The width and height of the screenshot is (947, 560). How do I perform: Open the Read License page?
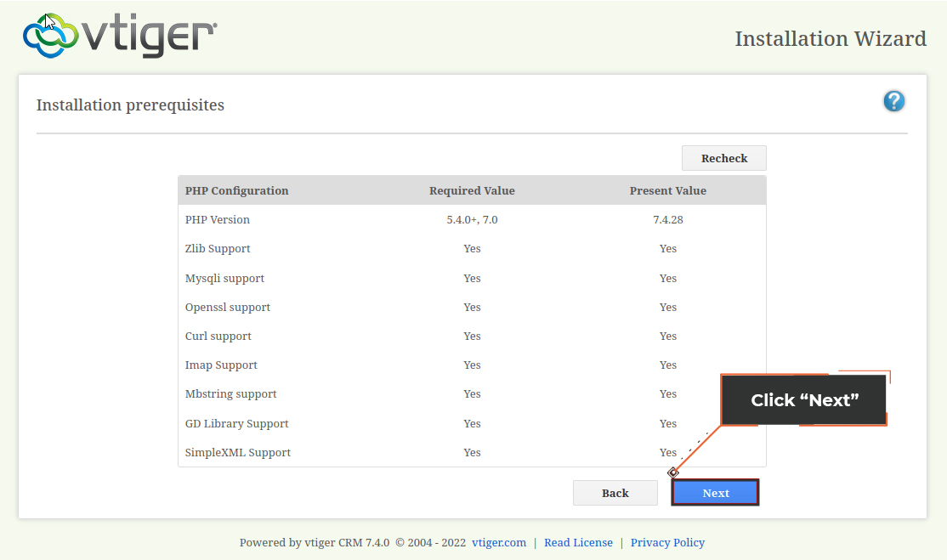[x=578, y=542]
